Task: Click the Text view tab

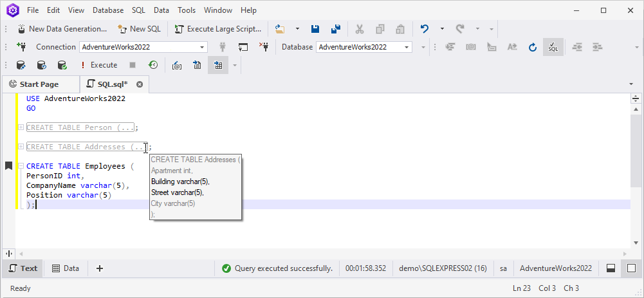Action: pos(23,268)
